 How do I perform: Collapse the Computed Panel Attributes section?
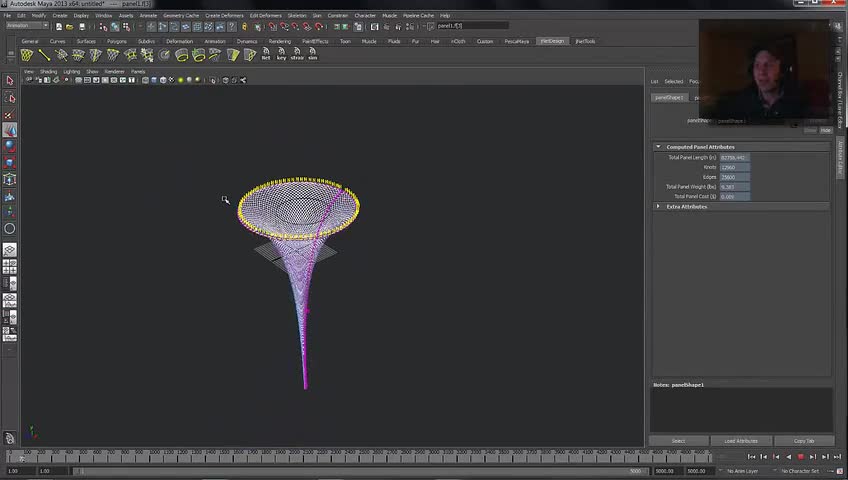click(658, 147)
